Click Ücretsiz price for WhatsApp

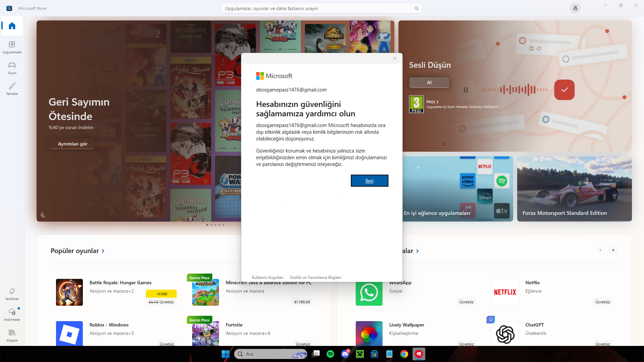click(467, 302)
